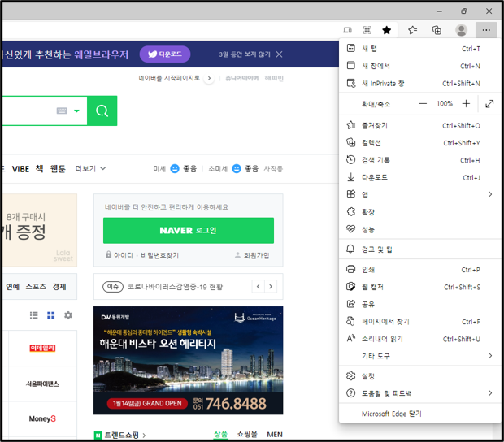Click the 해피빈 link
This screenshot has width=504, height=442.
pyautogui.click(x=274, y=78)
